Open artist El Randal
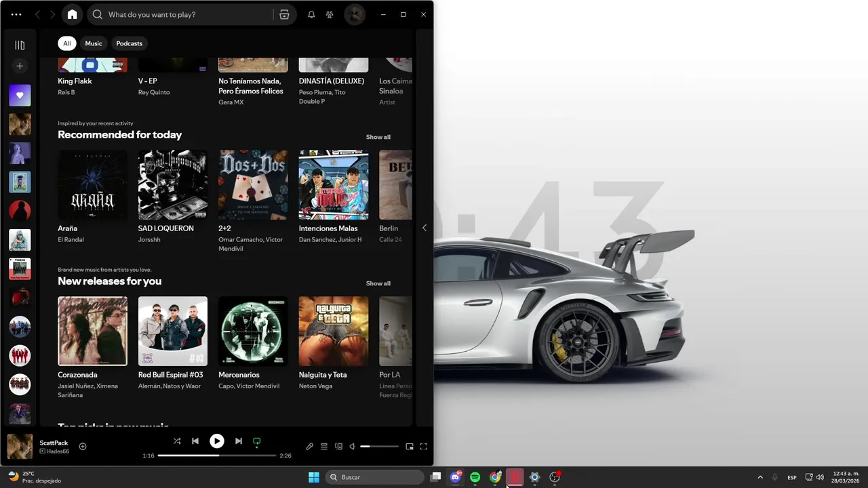 click(71, 240)
